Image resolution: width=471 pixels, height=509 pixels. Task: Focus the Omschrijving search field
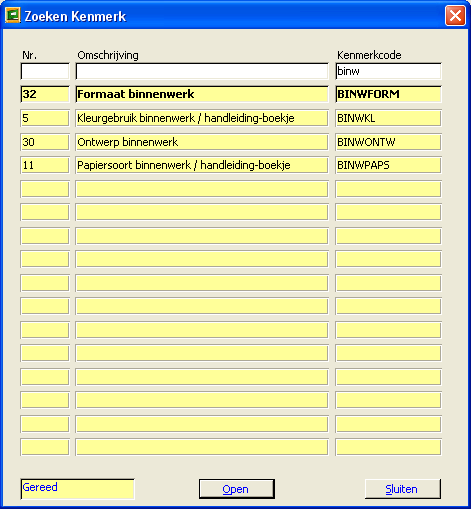click(202, 71)
